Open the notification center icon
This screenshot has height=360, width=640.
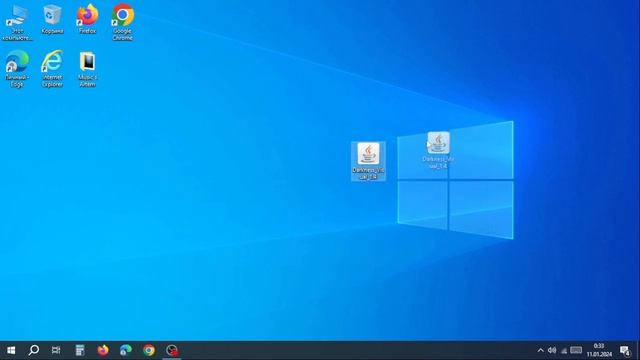coord(625,350)
